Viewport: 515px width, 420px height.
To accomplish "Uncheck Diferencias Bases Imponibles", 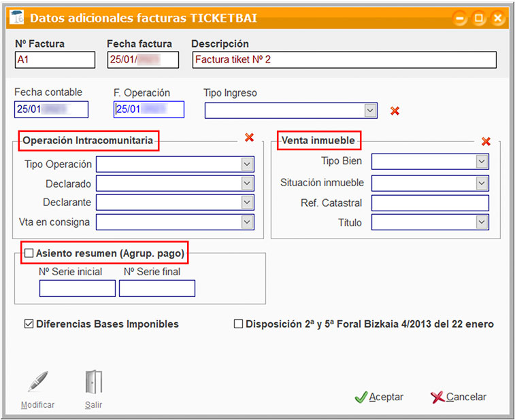I will 29,324.
